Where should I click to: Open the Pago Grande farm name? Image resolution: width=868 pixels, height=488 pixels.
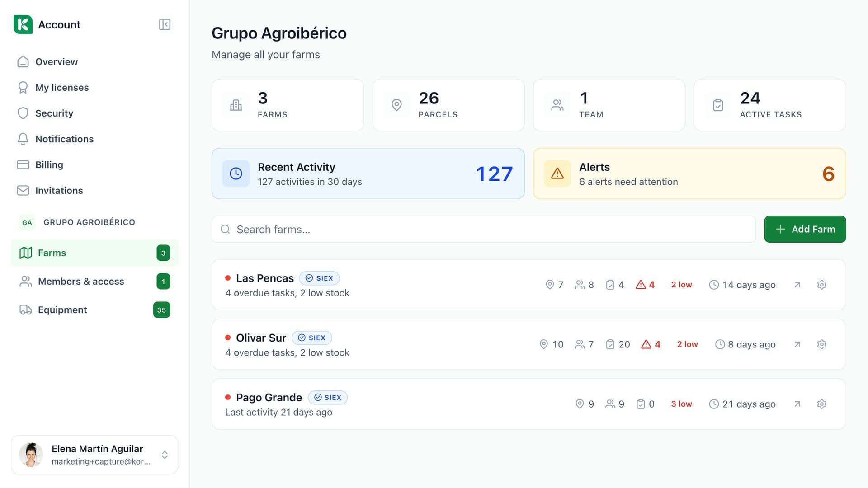pyautogui.click(x=269, y=398)
